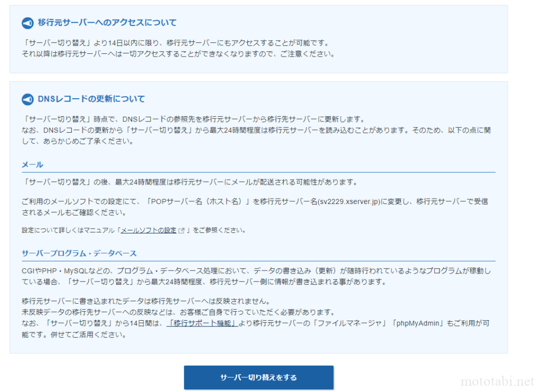Click the メール subsection heading
This screenshot has width=541, height=392.
point(32,165)
